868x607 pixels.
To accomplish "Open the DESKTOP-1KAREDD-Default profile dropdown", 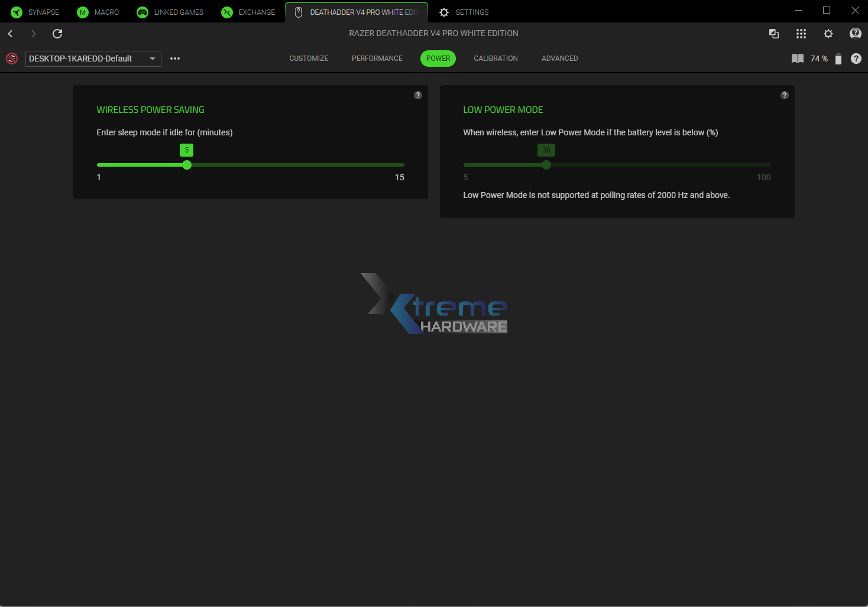I will click(x=93, y=59).
